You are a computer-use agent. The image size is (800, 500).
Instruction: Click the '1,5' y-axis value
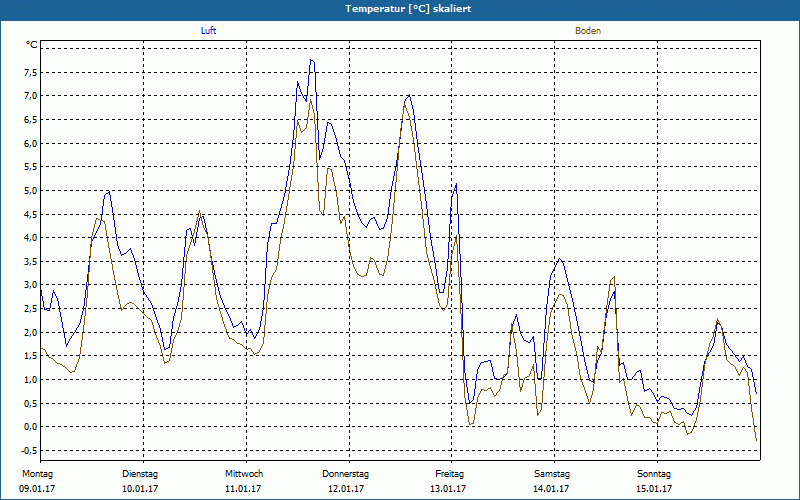coord(31,356)
